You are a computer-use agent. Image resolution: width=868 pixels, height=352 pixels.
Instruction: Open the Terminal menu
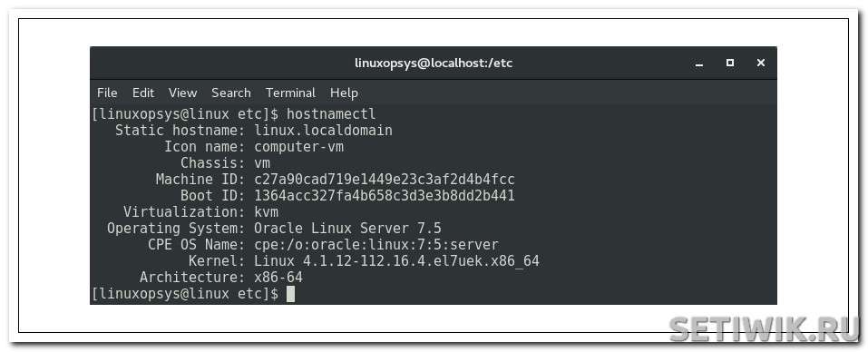point(290,93)
